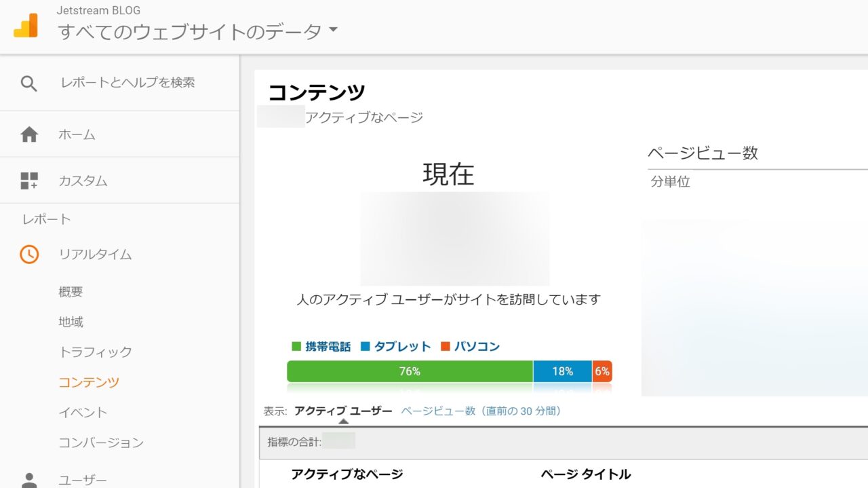Open the すべてのウェブサイトのデータ dropdown arrow

332,31
